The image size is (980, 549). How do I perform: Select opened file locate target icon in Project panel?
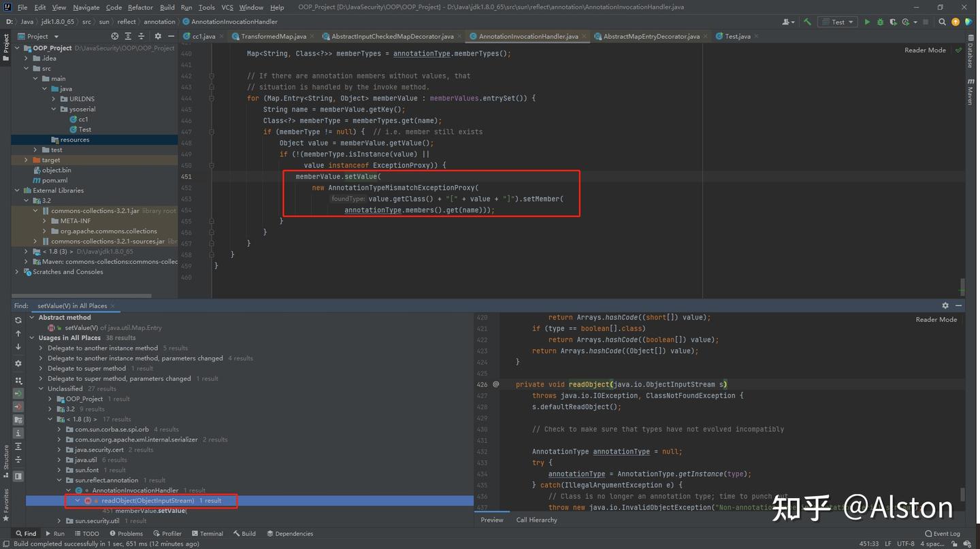(x=114, y=36)
